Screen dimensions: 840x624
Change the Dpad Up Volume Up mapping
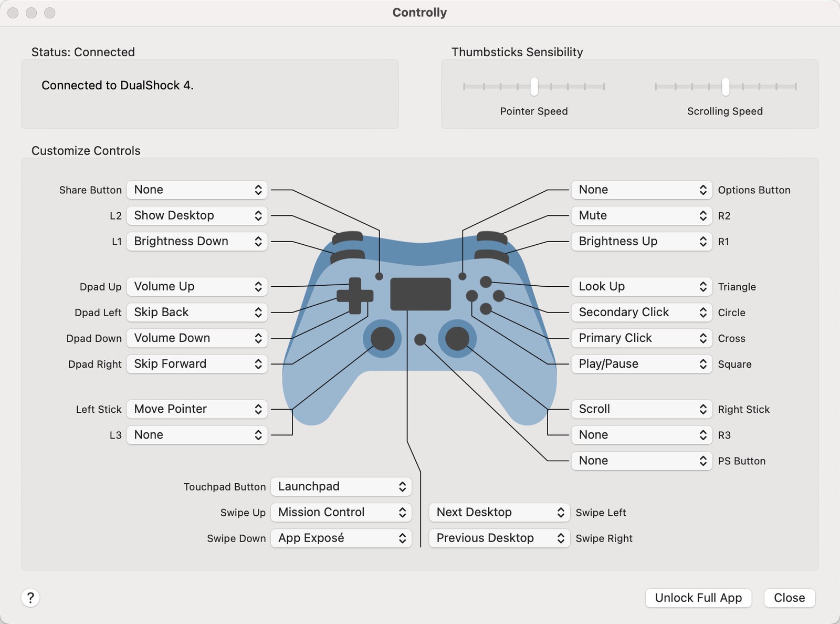[x=197, y=286]
